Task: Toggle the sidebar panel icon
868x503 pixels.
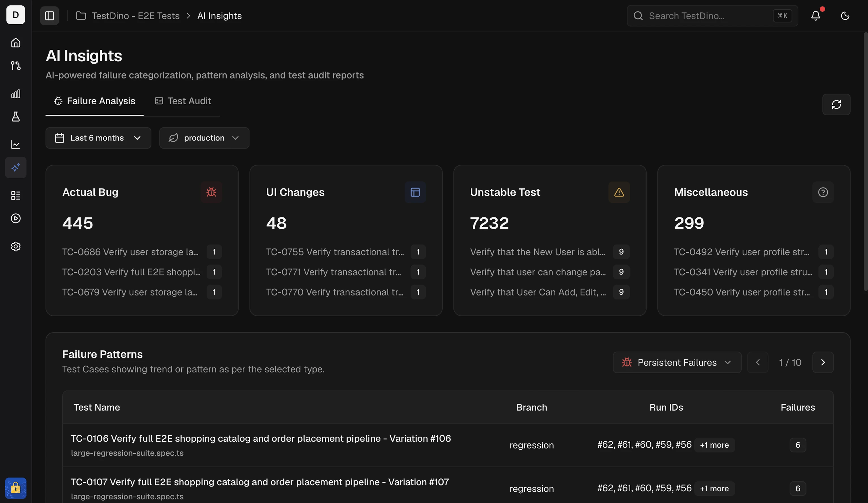Action: [49, 16]
